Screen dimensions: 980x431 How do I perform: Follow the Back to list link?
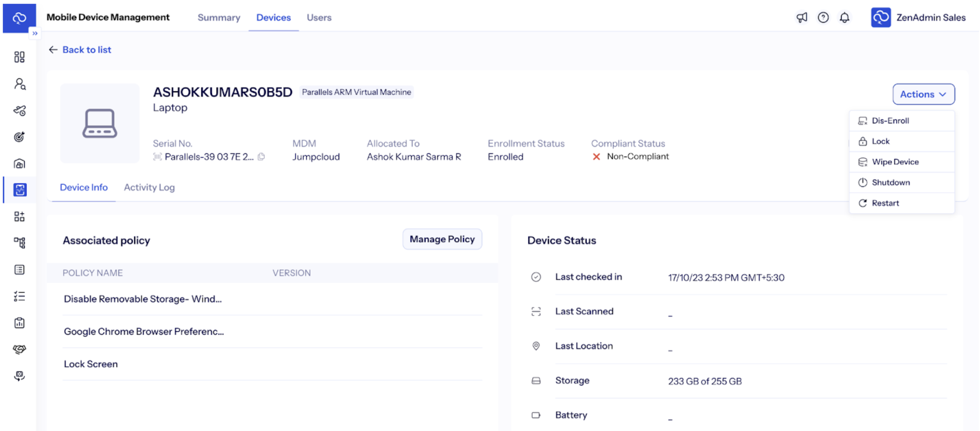tap(80, 49)
